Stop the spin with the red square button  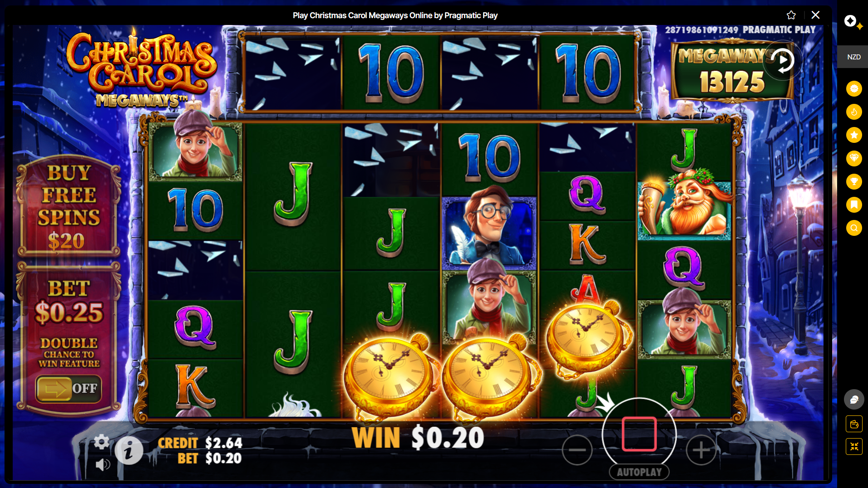(639, 434)
